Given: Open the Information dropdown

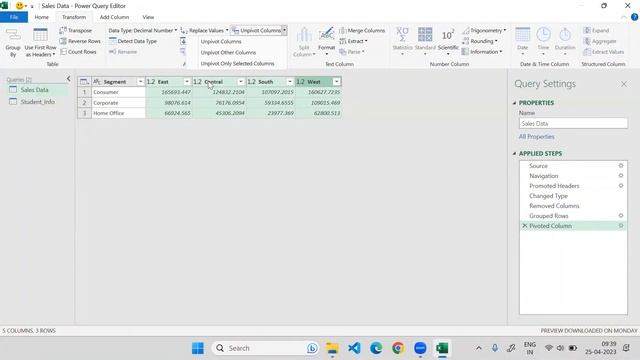Looking at the screenshot, I should (x=482, y=52).
